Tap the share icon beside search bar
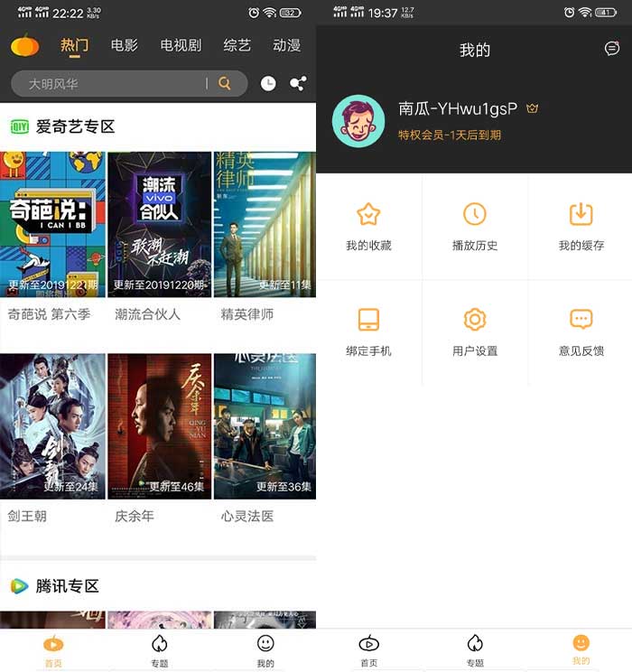Viewport: 632px width, 672px height. click(x=297, y=84)
